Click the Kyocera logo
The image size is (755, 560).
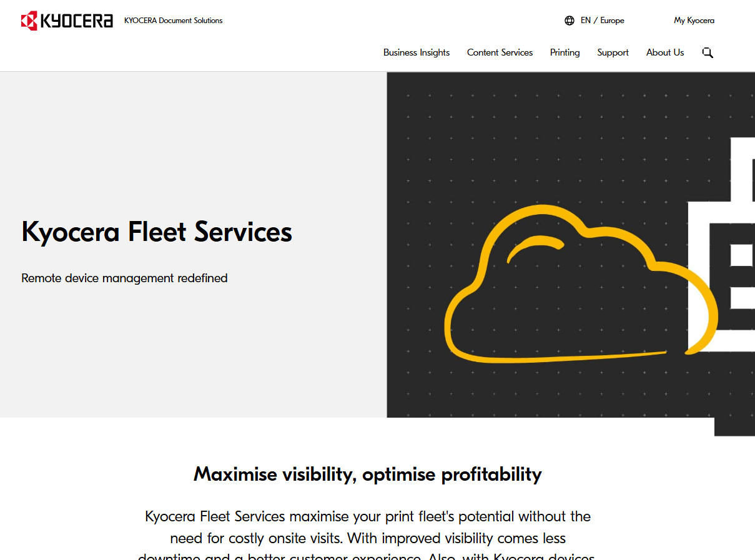pos(67,21)
